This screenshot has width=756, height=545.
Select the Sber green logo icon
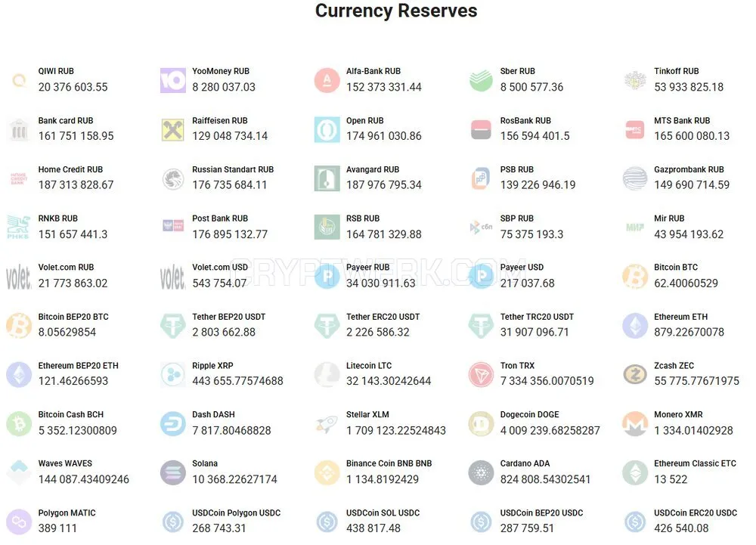tap(481, 80)
